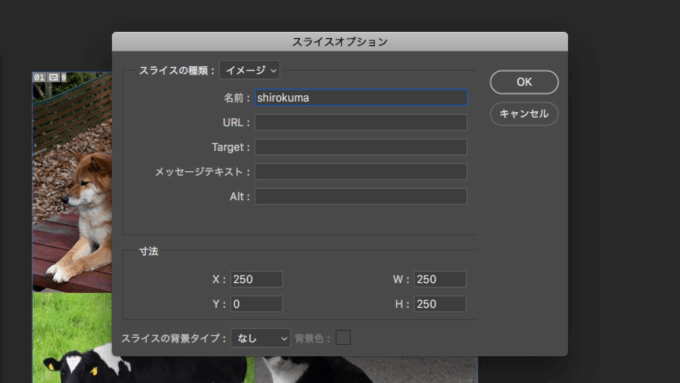This screenshot has height=383, width=680.
Task: Click the W width field
Action: (440, 279)
